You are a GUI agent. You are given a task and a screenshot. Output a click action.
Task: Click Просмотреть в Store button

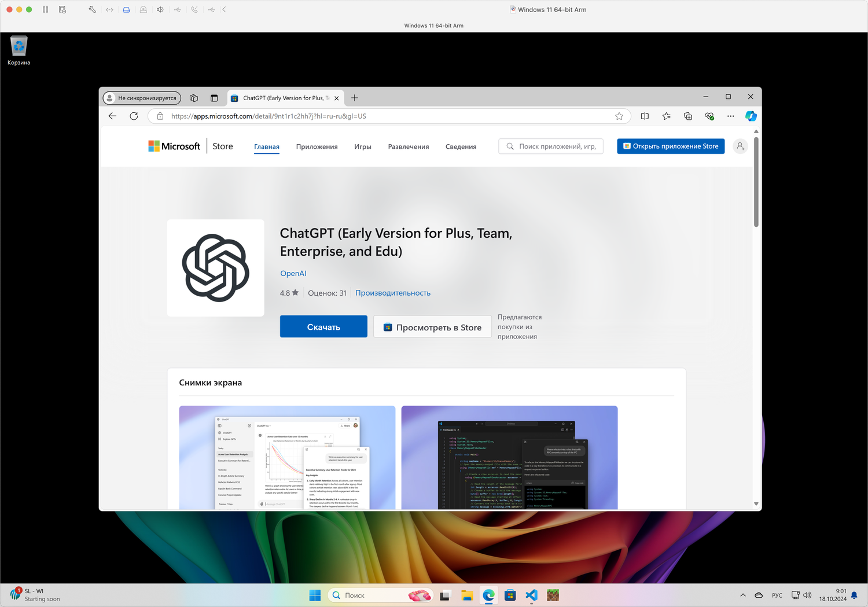(432, 327)
